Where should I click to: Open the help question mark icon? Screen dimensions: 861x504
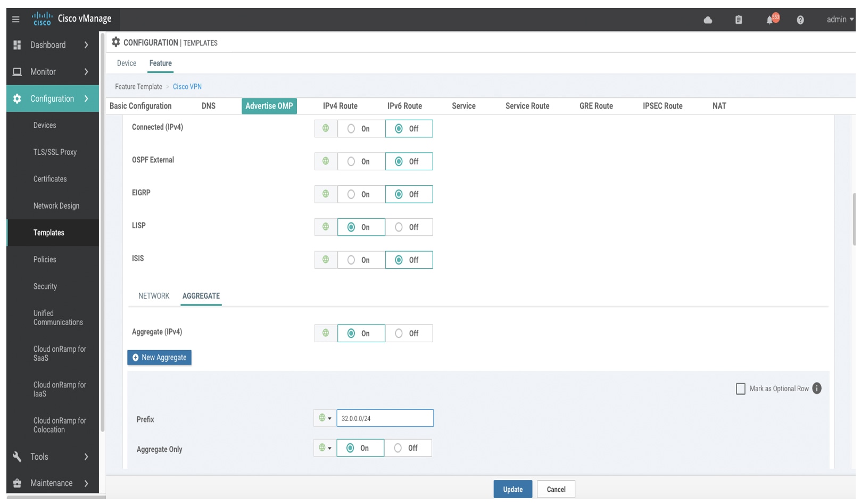[800, 20]
